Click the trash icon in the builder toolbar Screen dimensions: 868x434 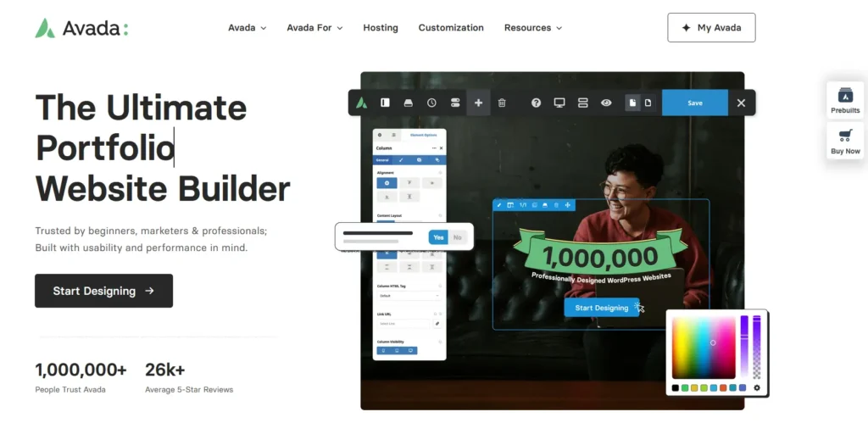502,103
